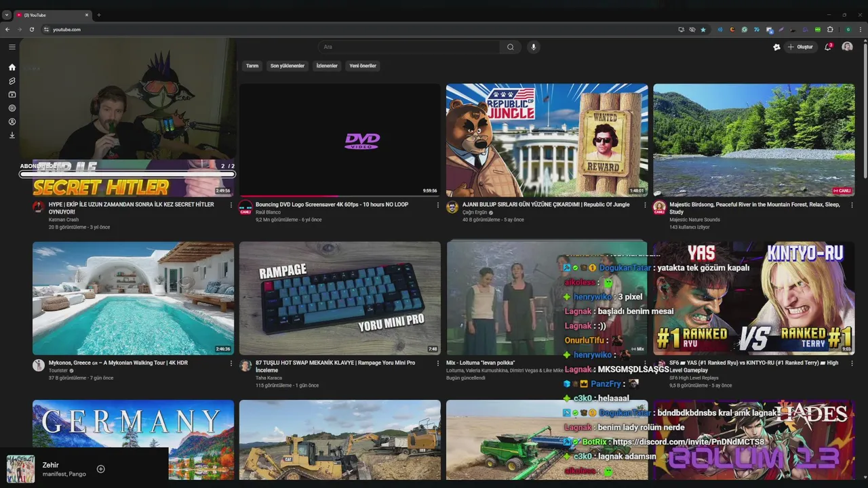Click the Oluştur create button
The height and width of the screenshot is (488, 868).
(801, 47)
